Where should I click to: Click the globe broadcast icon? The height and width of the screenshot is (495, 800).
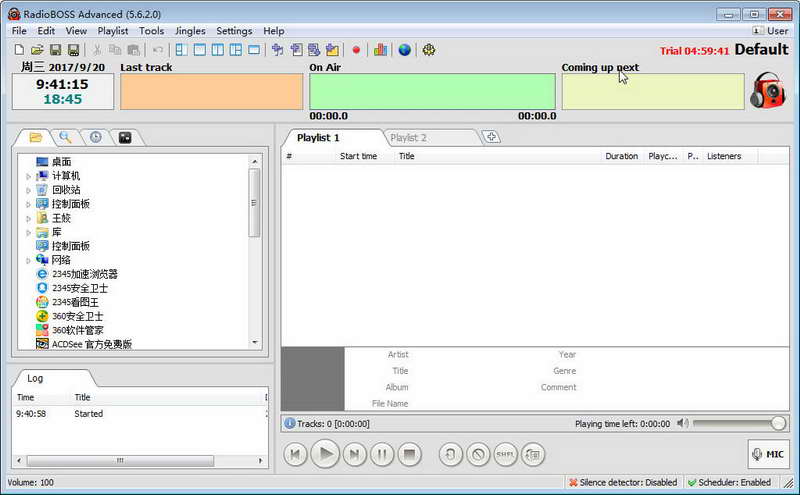coord(405,50)
